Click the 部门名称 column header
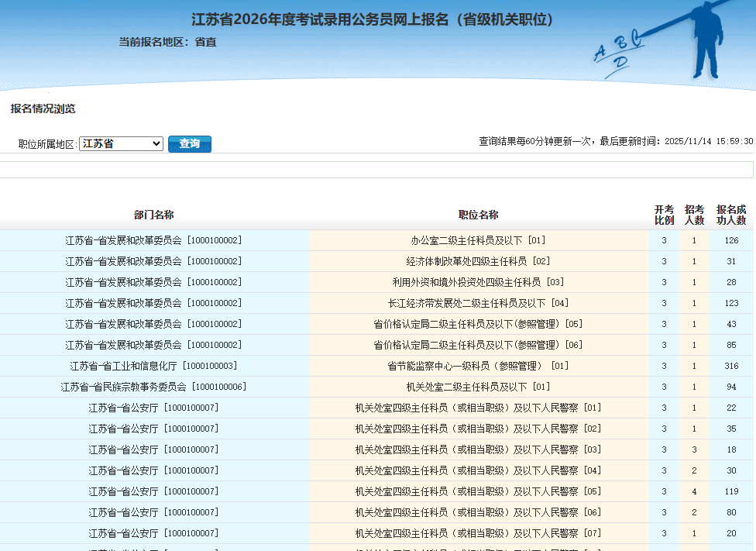Image resolution: width=756 pixels, height=551 pixels. [x=153, y=215]
